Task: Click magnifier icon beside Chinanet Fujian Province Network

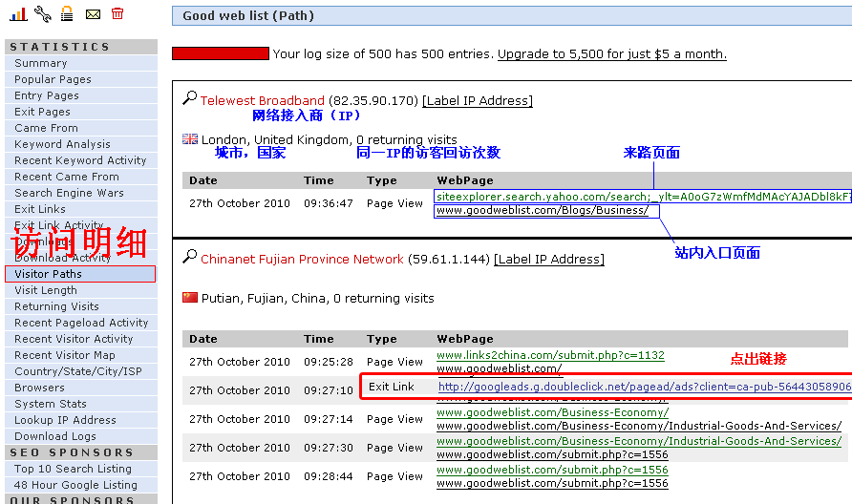Action: pyautogui.click(x=189, y=258)
